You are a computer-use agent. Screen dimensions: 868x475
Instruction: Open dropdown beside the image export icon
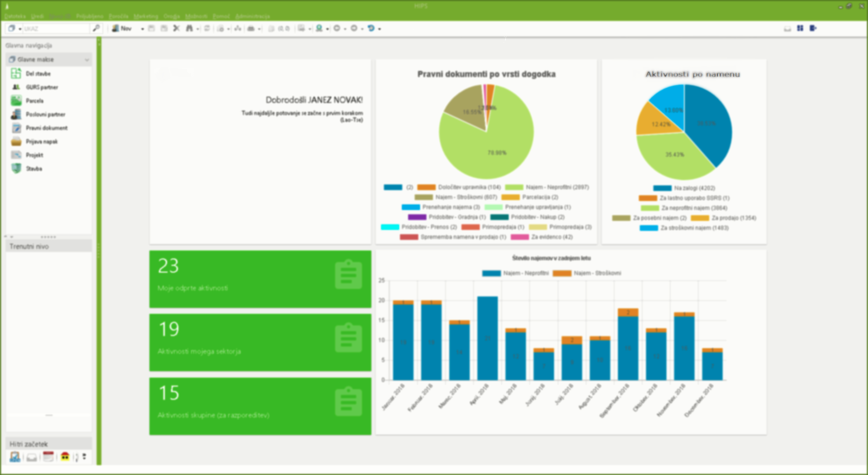pos(310,28)
